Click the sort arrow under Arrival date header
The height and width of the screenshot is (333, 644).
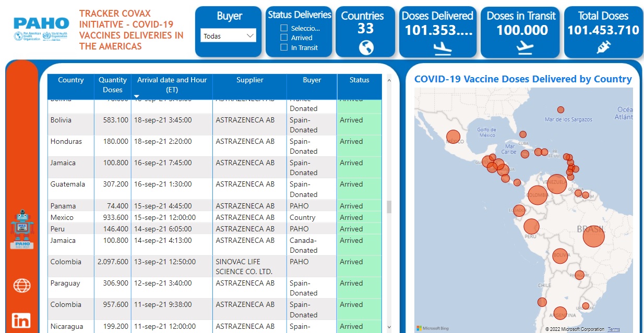pos(137,96)
